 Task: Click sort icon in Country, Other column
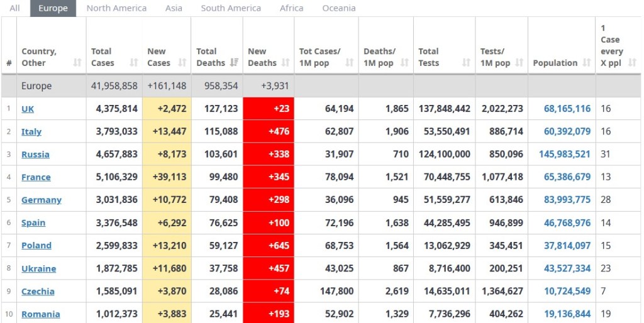click(x=77, y=63)
